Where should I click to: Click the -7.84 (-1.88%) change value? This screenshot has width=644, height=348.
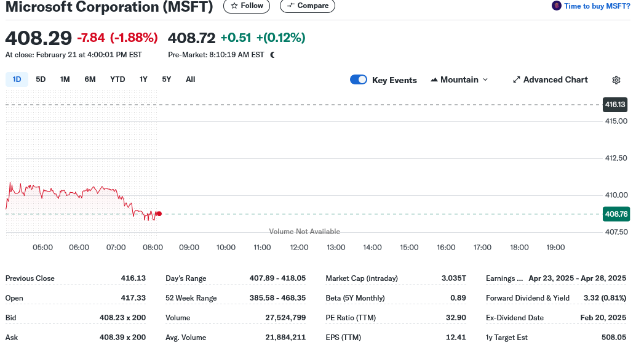click(117, 38)
